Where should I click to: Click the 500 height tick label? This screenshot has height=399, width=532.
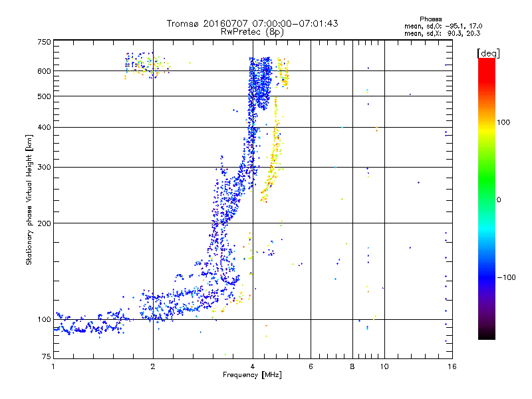[44, 96]
